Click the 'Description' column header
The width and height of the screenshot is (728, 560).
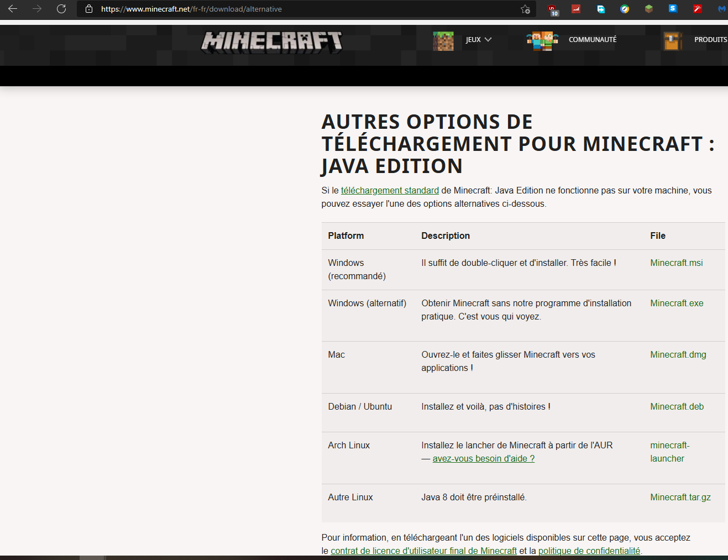click(x=446, y=235)
